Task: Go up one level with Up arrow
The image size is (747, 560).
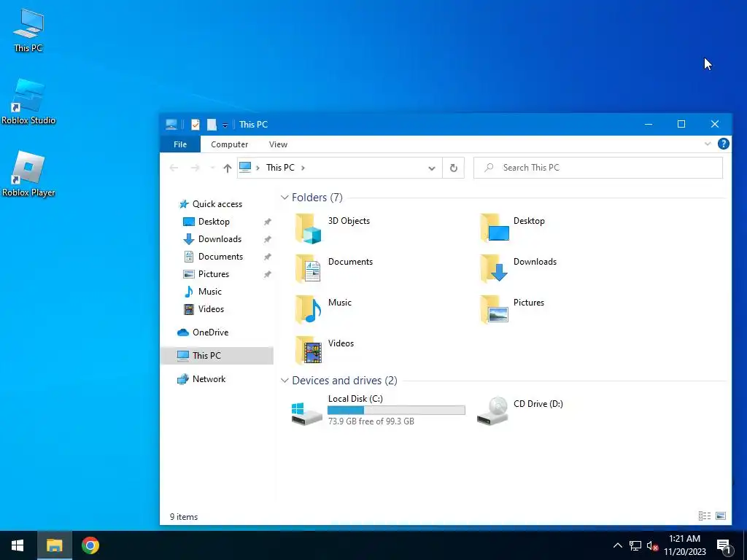Action: pyautogui.click(x=228, y=168)
